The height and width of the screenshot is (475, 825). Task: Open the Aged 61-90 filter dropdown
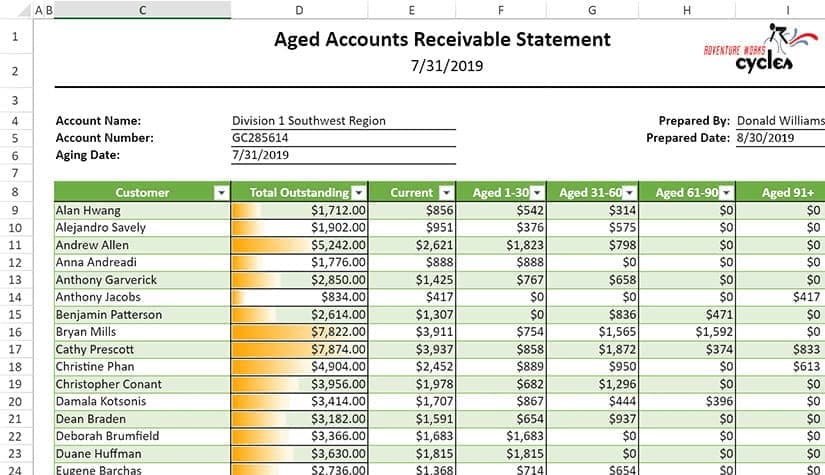(x=725, y=193)
